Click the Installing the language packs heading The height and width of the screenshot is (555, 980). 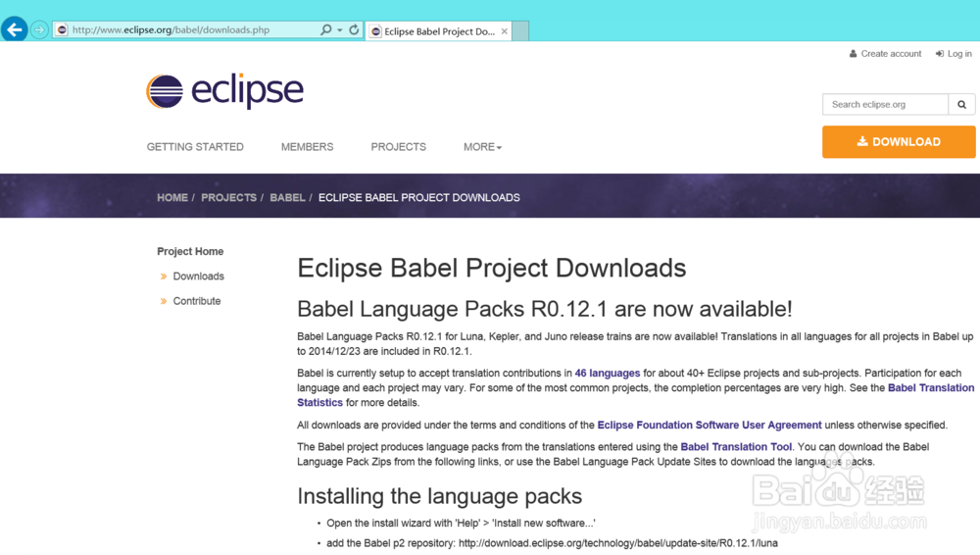pos(439,496)
